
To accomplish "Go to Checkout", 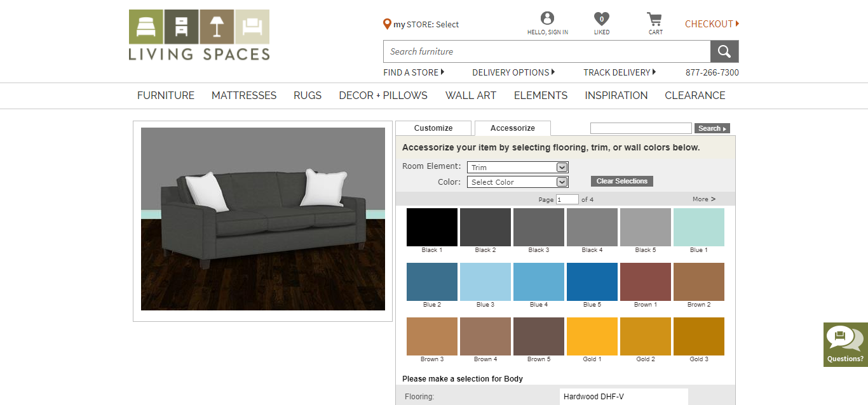I will point(712,24).
